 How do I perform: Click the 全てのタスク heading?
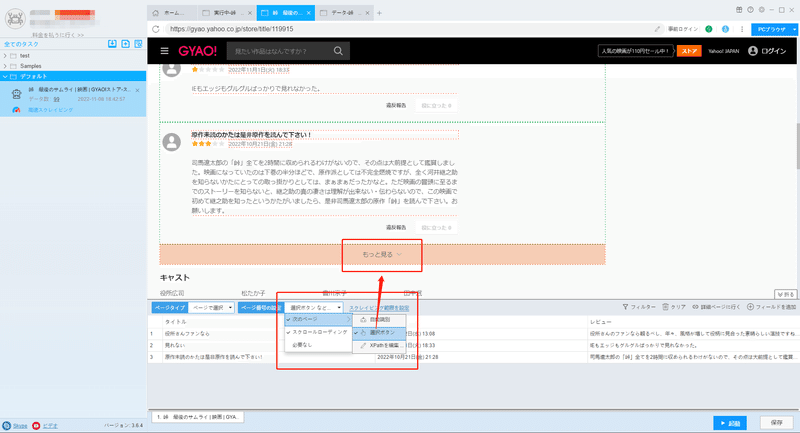(x=21, y=44)
